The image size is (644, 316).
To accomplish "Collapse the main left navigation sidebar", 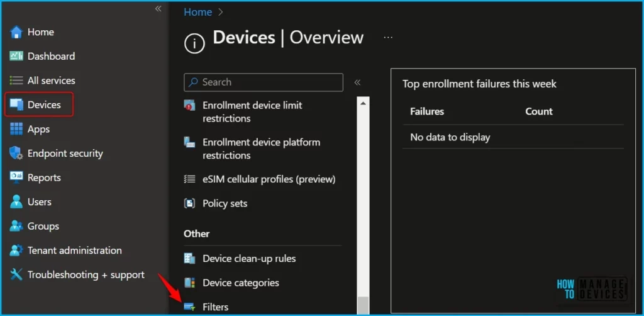I will point(158,9).
